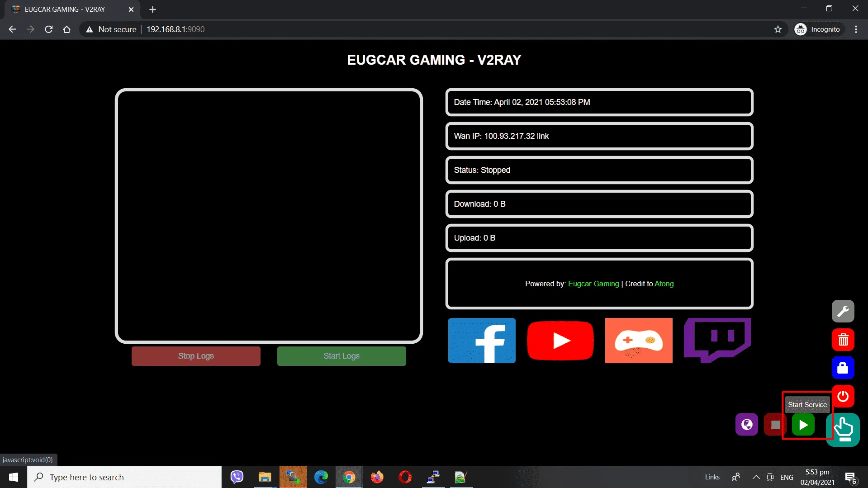Viewport: 868px width, 488px height.
Task: Click the Stop Logs button
Action: point(196,356)
